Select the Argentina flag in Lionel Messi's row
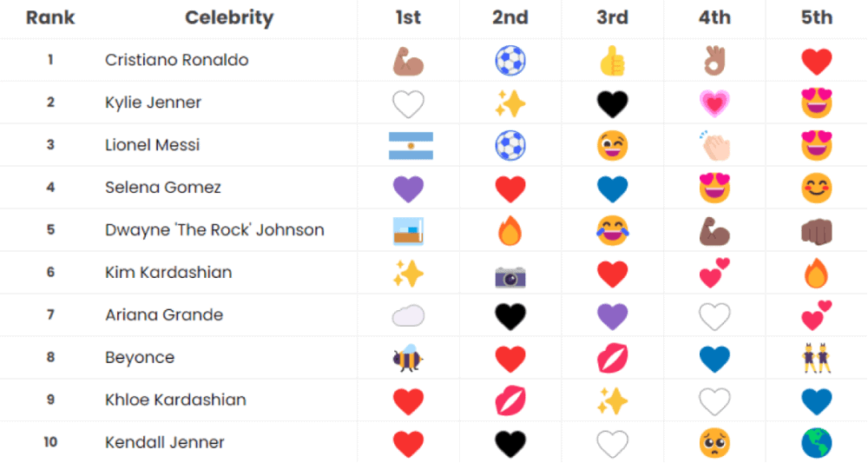868x463 pixels. coord(408,146)
